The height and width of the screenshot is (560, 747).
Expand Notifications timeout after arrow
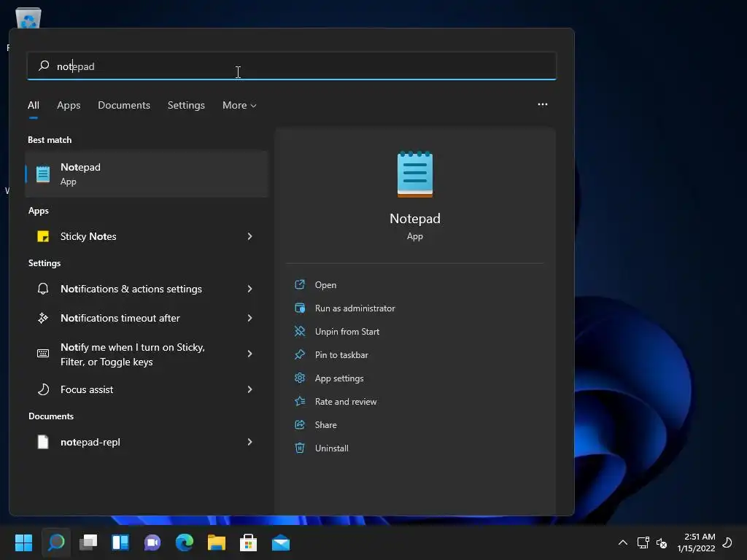click(x=249, y=318)
